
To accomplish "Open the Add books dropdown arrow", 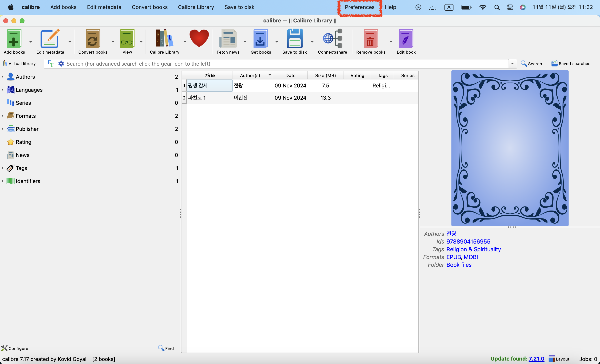I will coord(30,42).
